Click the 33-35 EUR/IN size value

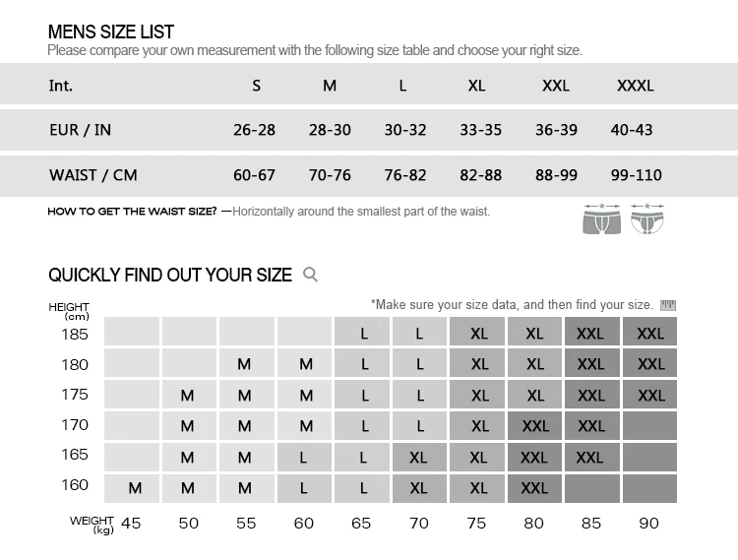480,130
